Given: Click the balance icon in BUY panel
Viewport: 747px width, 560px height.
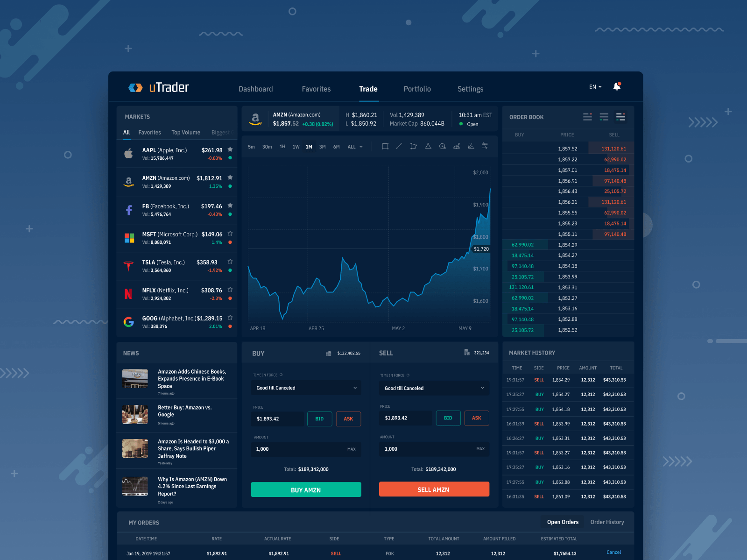Looking at the screenshot, I should click(329, 354).
